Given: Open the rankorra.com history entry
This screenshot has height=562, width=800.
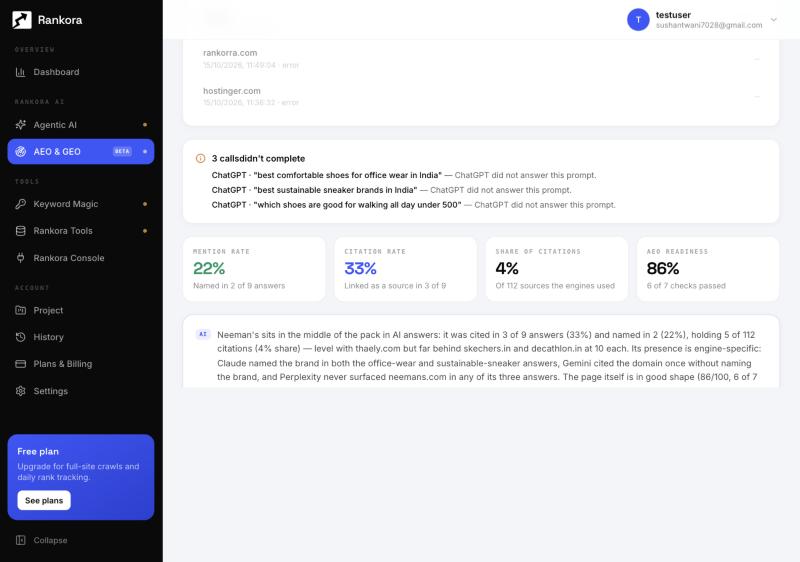Looking at the screenshot, I should (x=481, y=59).
